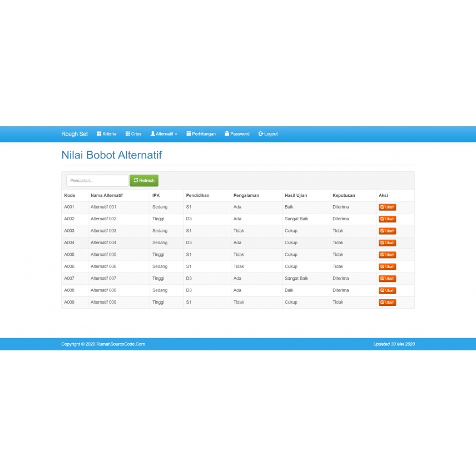The width and height of the screenshot is (476, 476).
Task: Click Sangat Baik in row A007
Action: pos(296,279)
